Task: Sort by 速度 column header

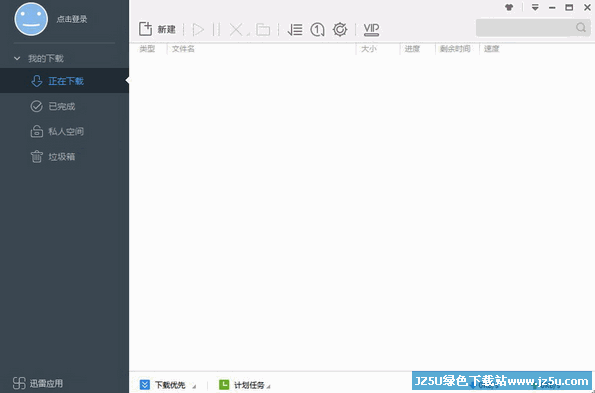Action: pyautogui.click(x=492, y=49)
